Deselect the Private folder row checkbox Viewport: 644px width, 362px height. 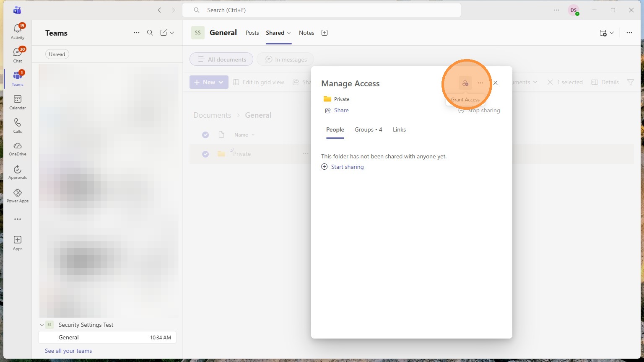click(205, 154)
